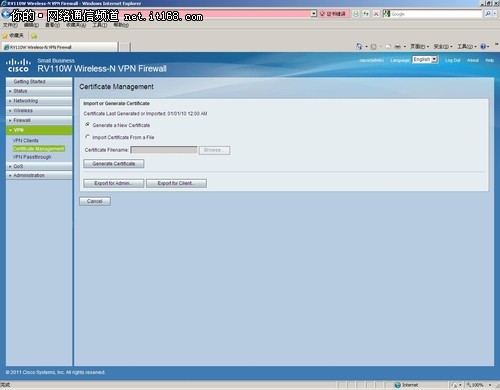The width and height of the screenshot is (500, 390).
Task: Click the blue Help question mark icon
Action: pos(483,47)
